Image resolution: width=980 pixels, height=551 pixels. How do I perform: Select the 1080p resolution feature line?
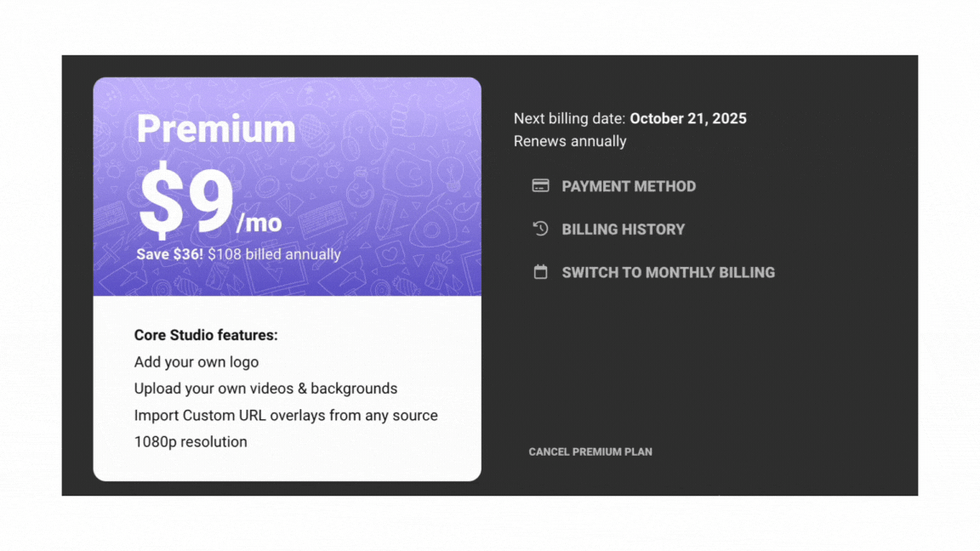pos(191,441)
